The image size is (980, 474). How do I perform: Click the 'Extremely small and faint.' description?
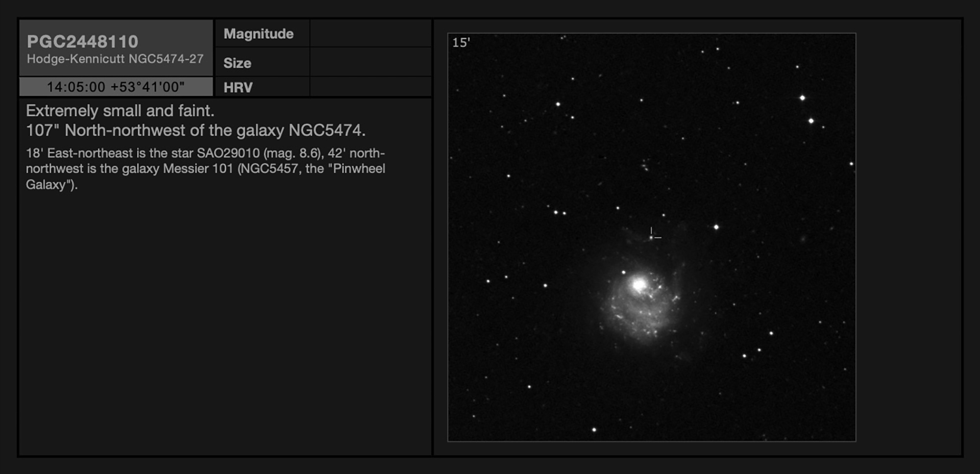(120, 111)
